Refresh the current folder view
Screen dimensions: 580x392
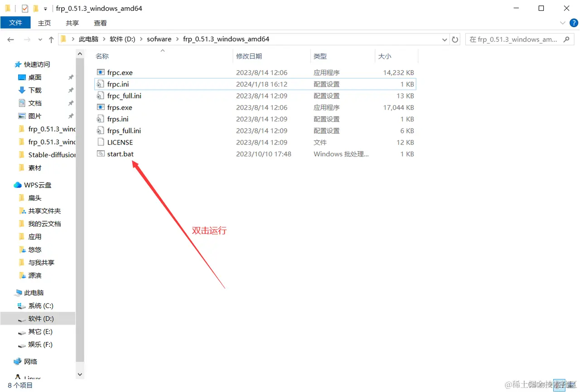(x=455, y=39)
